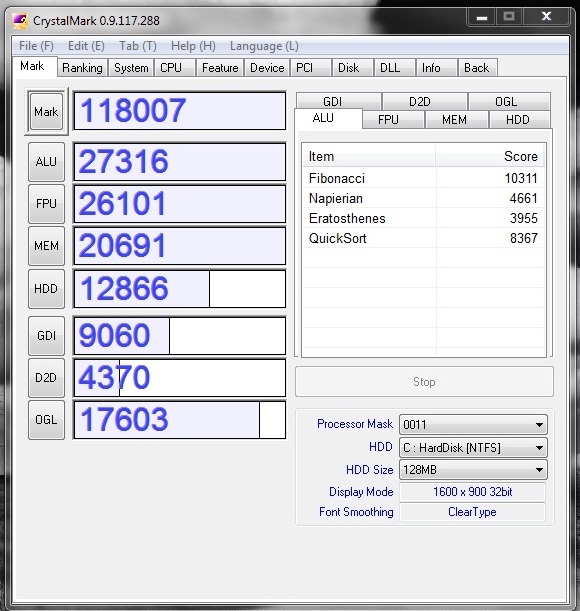Open the Language menu
The height and width of the screenshot is (611, 580).
[264, 46]
